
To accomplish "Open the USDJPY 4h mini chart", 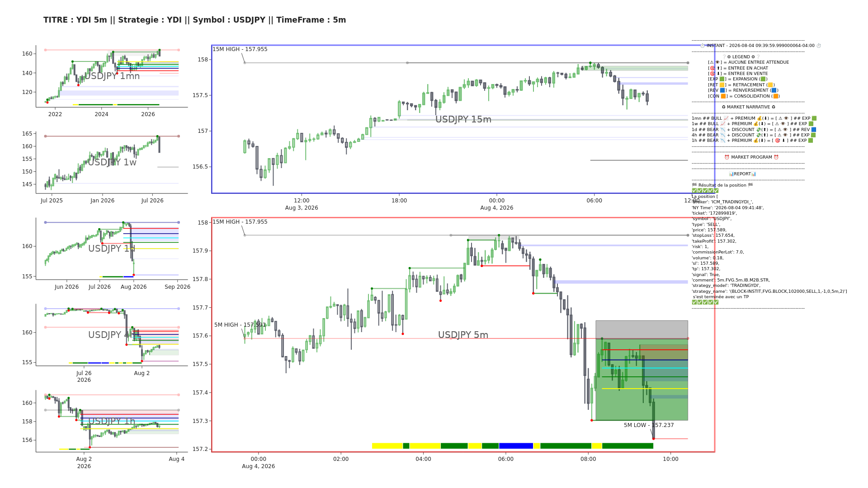I will (x=112, y=335).
